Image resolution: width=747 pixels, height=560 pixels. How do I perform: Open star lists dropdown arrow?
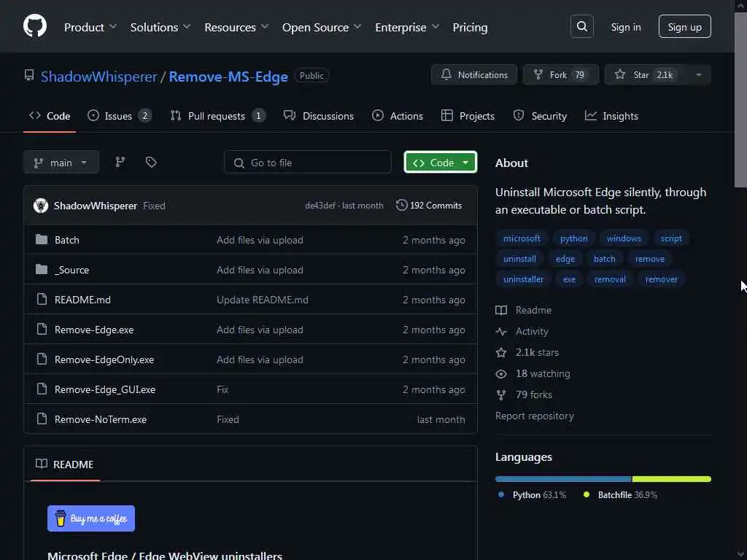pos(699,75)
